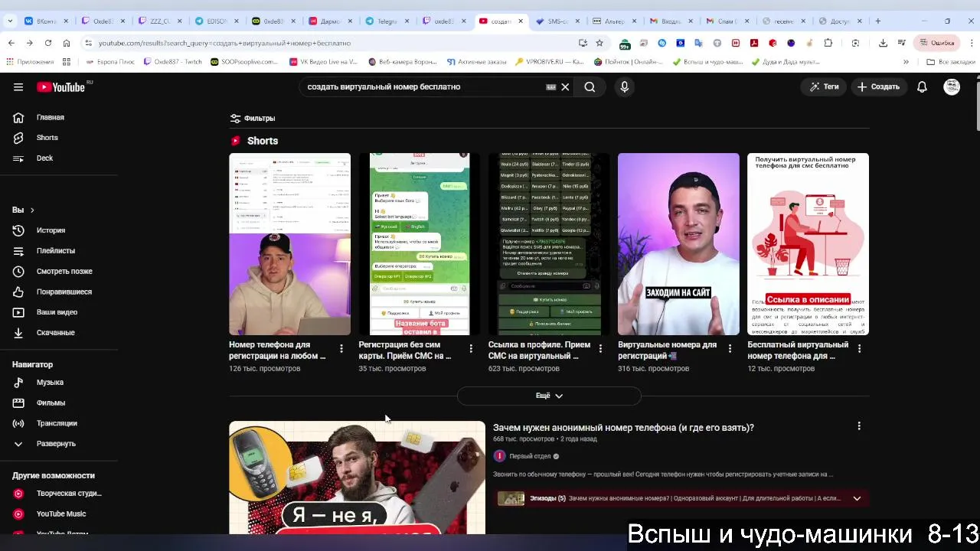Open Ваши видео in the sidebar

[59, 312]
